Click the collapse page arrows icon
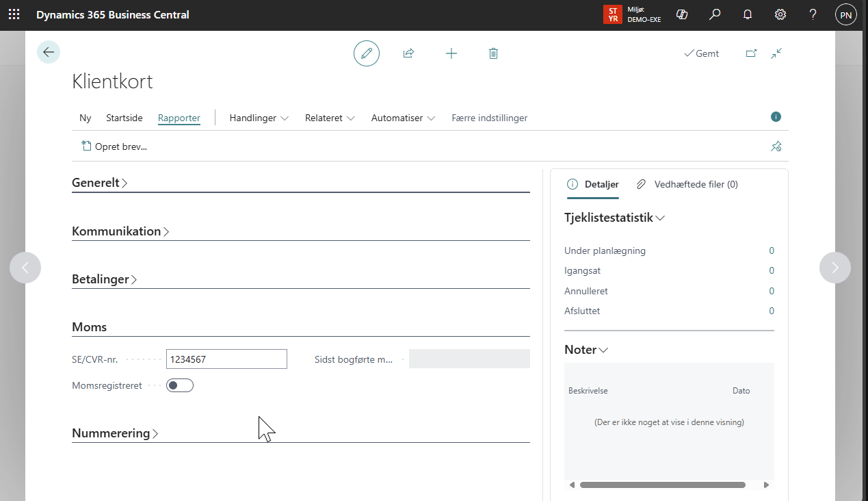 [776, 53]
